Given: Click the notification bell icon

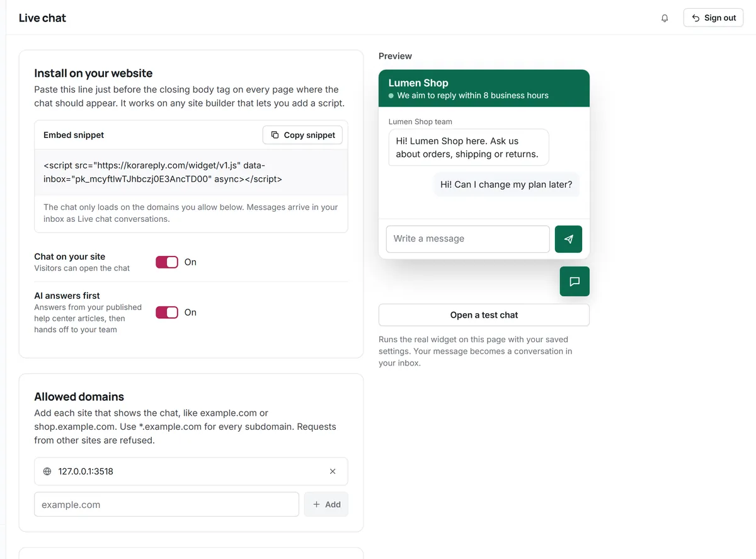Looking at the screenshot, I should coord(665,18).
